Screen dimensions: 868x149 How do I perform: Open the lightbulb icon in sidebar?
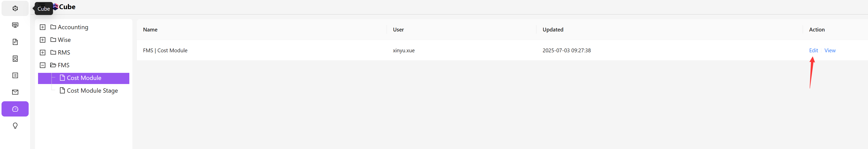15,126
